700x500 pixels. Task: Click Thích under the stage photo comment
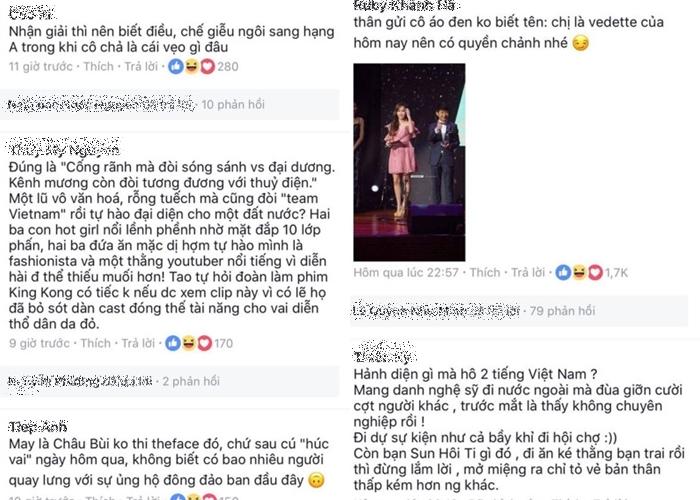coord(485,272)
